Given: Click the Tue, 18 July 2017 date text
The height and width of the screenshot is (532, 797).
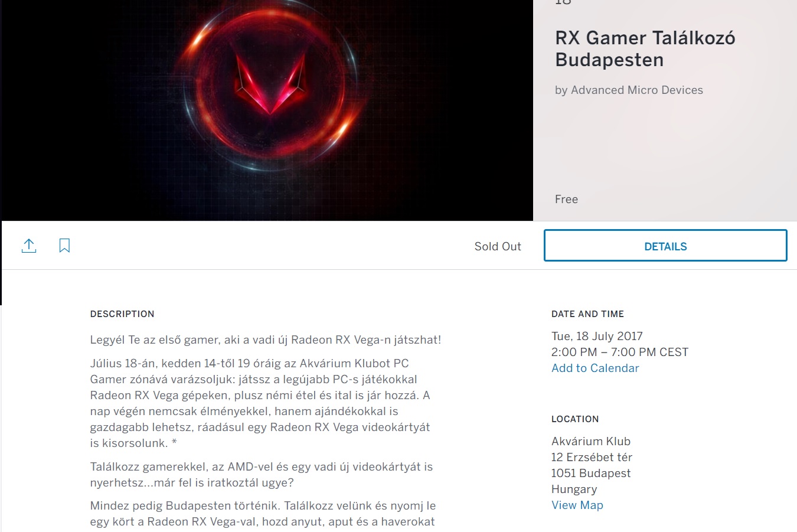Looking at the screenshot, I should tap(597, 336).
